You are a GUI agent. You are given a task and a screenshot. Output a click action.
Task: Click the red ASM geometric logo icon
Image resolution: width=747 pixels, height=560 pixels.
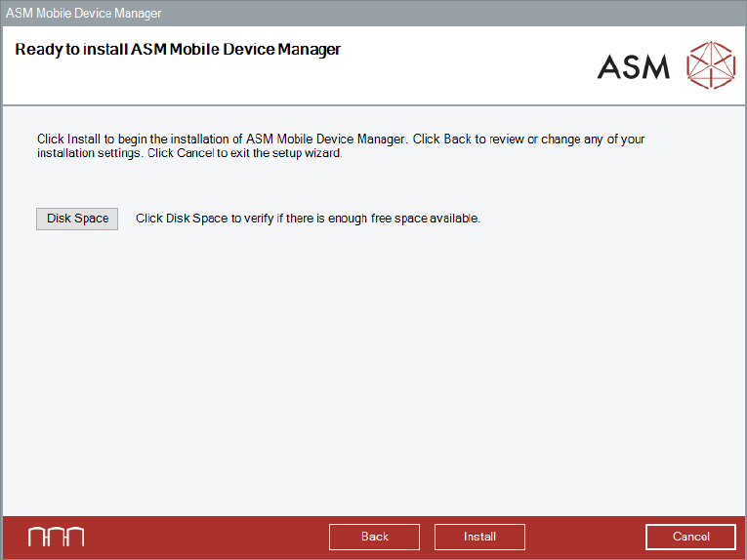710,65
